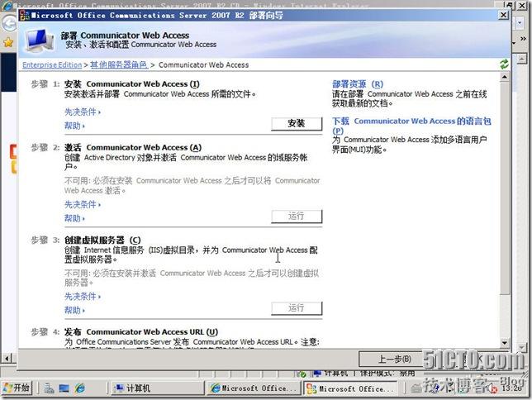532x400 pixels.
Task: Click the wizard scrollbar up arrow
Action: (x=505, y=77)
